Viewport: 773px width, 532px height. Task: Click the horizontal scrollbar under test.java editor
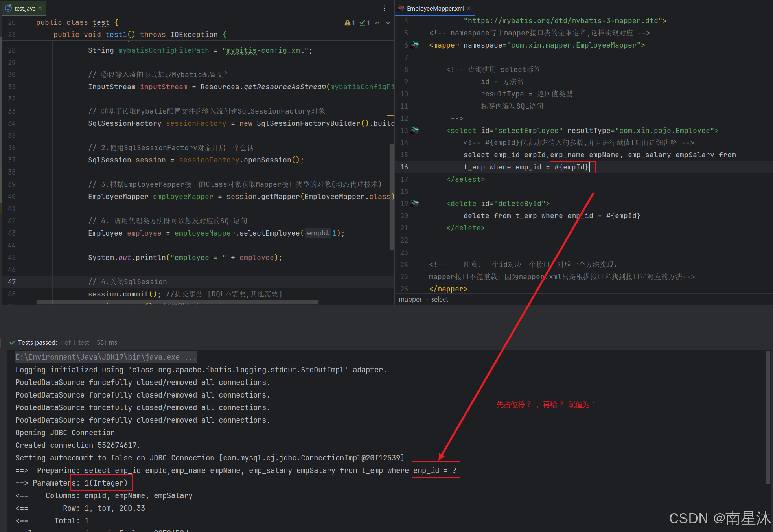pyautogui.click(x=177, y=302)
